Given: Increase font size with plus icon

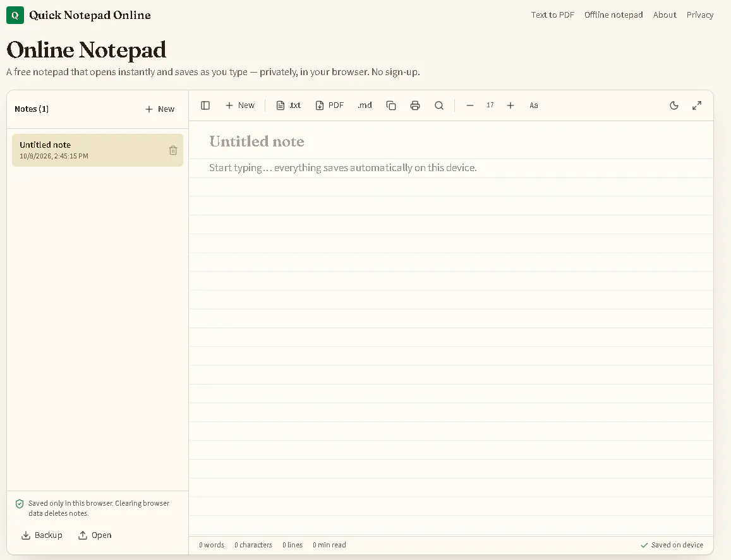Looking at the screenshot, I should coord(510,105).
